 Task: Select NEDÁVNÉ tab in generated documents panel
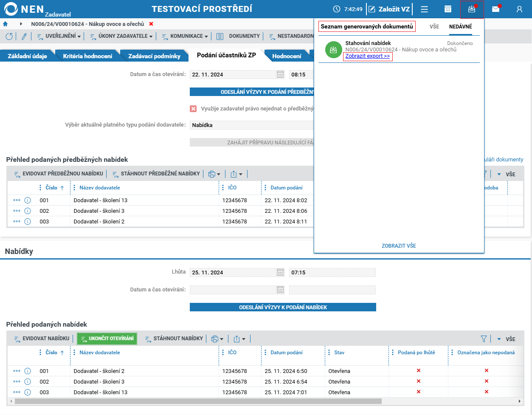click(x=461, y=27)
